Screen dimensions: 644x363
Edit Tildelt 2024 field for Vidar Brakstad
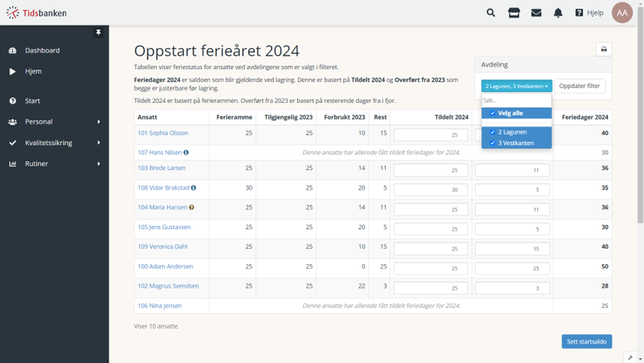coord(431,190)
